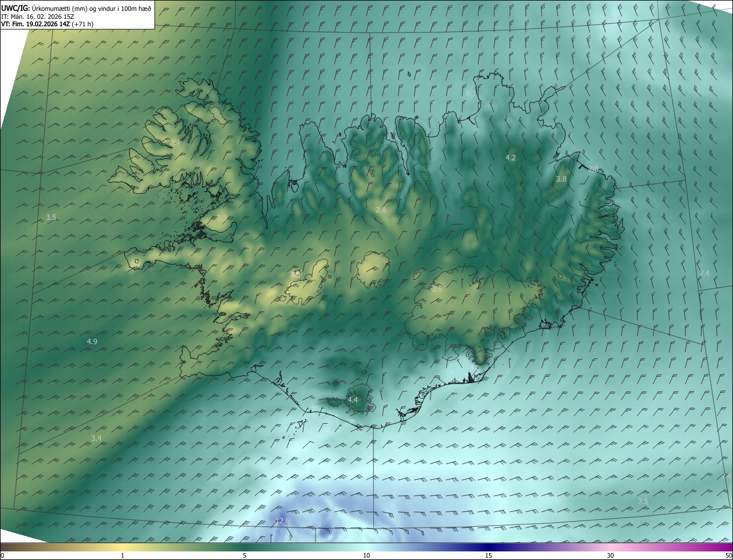Click the color scale tick label '1'
The image size is (733, 560).
[x=123, y=555]
